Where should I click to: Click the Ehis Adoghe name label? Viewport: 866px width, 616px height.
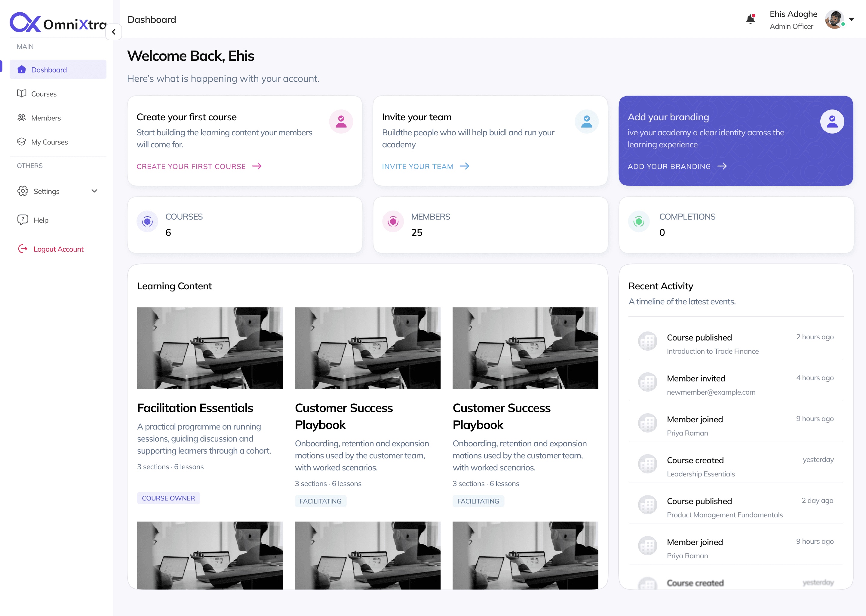(793, 14)
